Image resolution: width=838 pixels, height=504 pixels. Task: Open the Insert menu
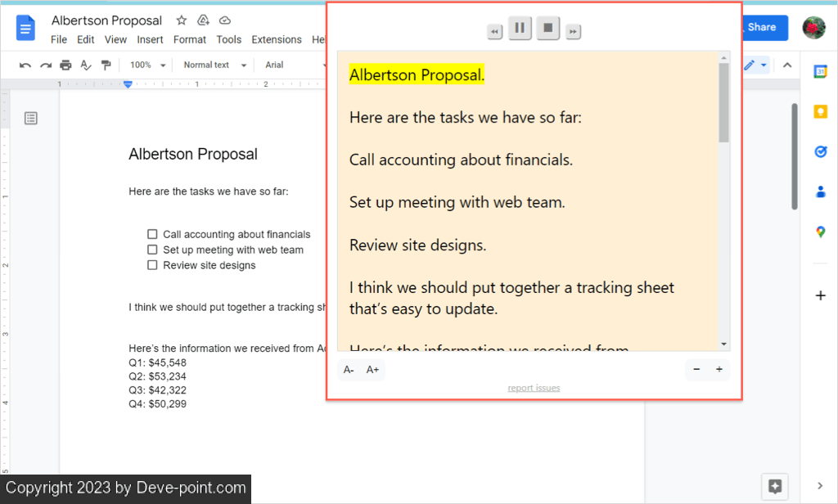click(x=150, y=39)
